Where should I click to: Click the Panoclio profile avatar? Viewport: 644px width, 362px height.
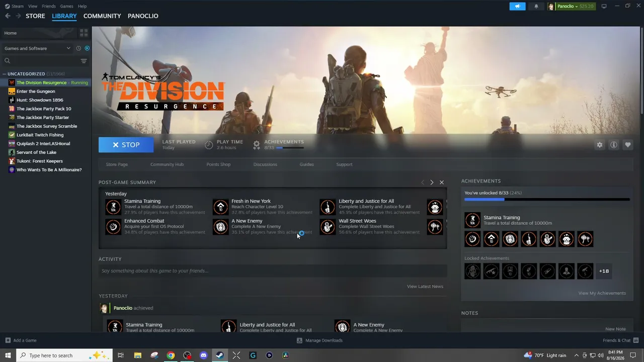(x=551, y=7)
